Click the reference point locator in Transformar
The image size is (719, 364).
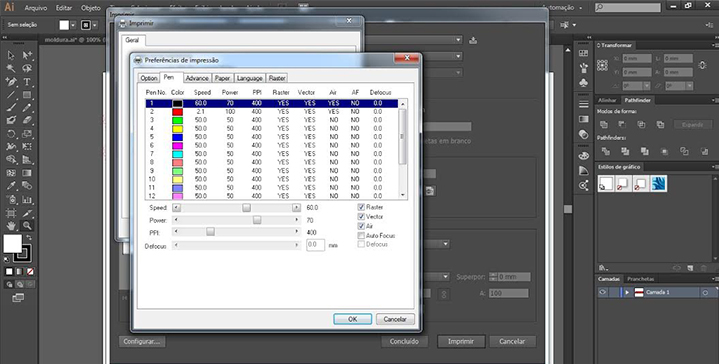coord(603,65)
